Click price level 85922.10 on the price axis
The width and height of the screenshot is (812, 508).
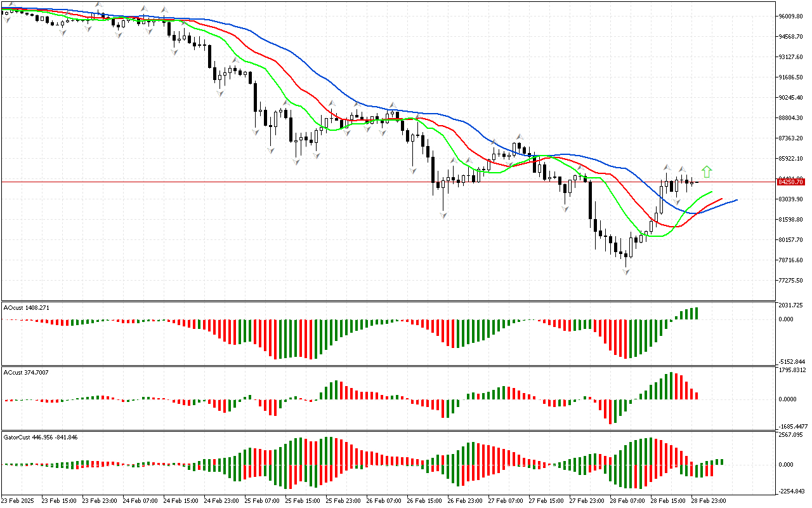tap(790, 159)
